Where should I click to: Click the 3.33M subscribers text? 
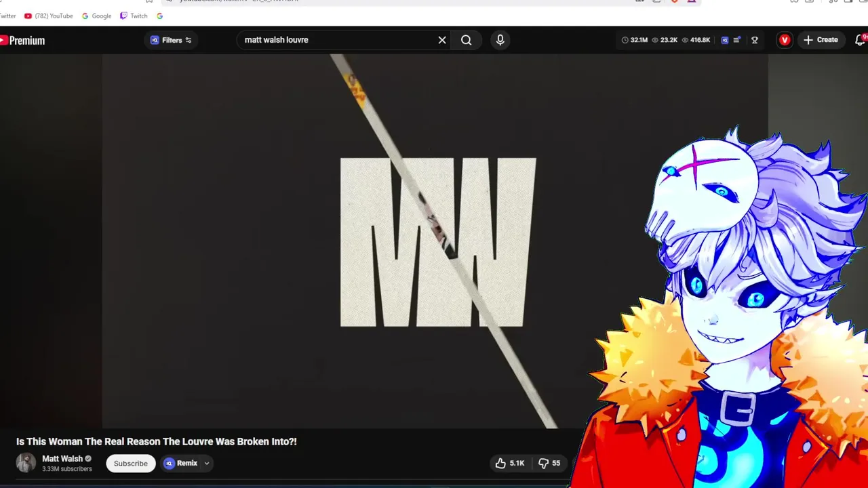(67, 469)
